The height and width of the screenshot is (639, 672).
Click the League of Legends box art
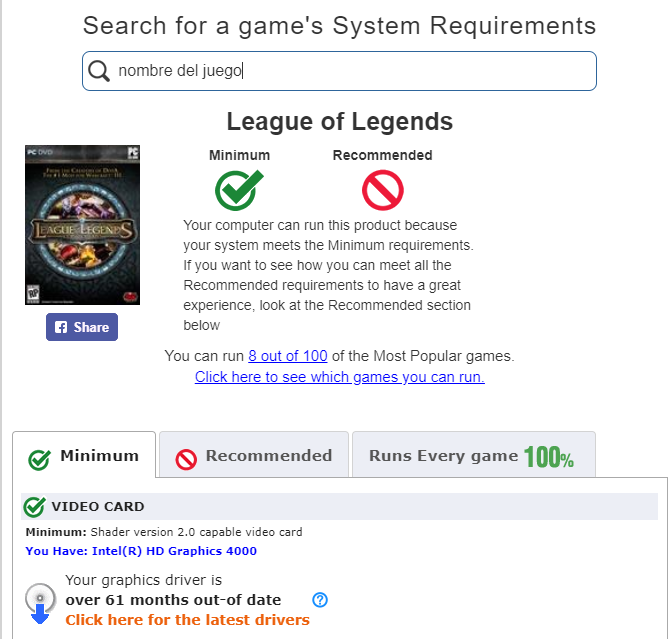tap(82, 225)
